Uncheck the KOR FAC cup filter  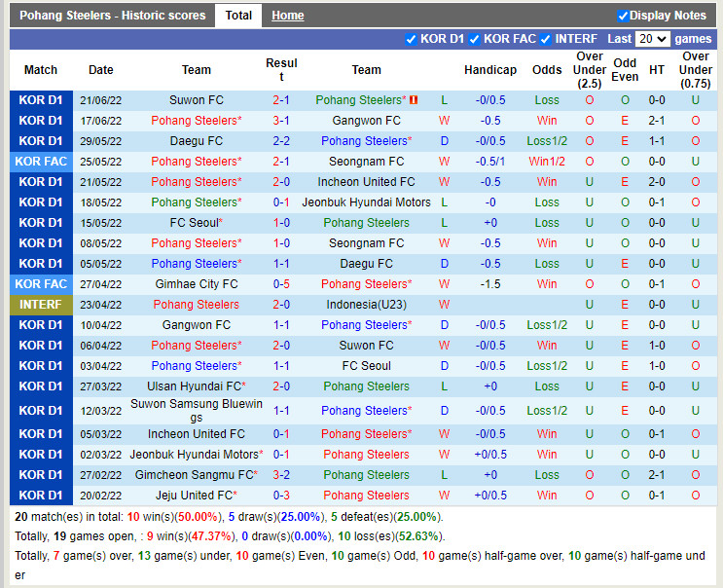pyautogui.click(x=474, y=39)
